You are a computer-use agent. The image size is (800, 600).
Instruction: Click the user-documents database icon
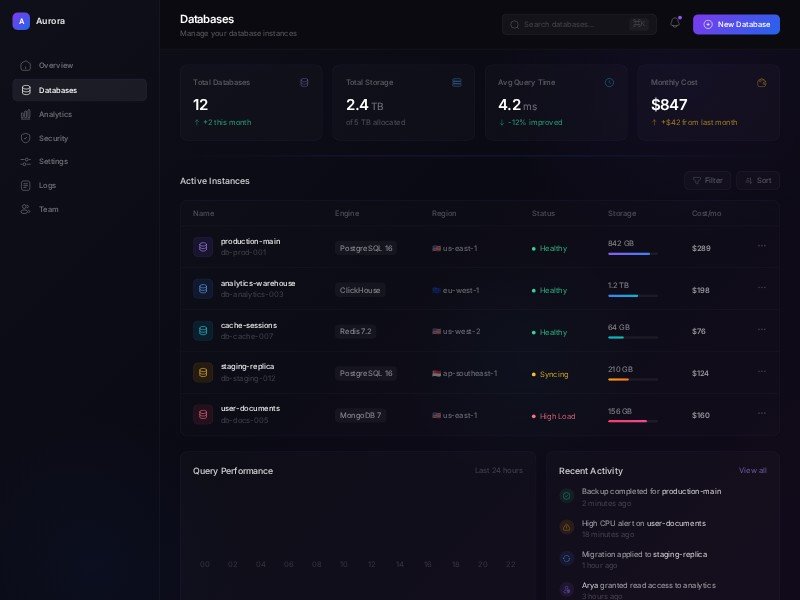click(203, 414)
